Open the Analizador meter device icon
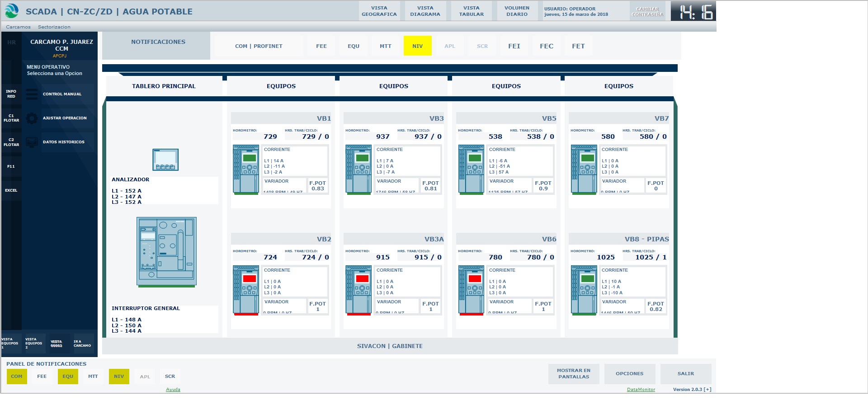Viewport: 868px width, 405px height. (x=165, y=160)
